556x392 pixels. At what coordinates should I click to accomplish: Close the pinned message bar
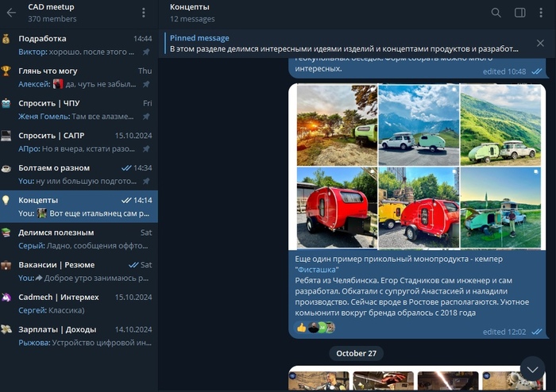541,43
